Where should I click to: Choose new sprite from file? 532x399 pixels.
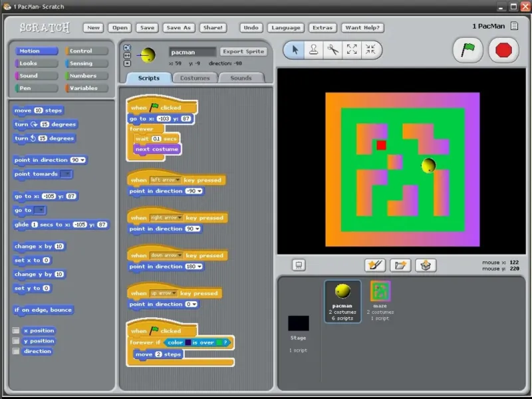click(400, 265)
